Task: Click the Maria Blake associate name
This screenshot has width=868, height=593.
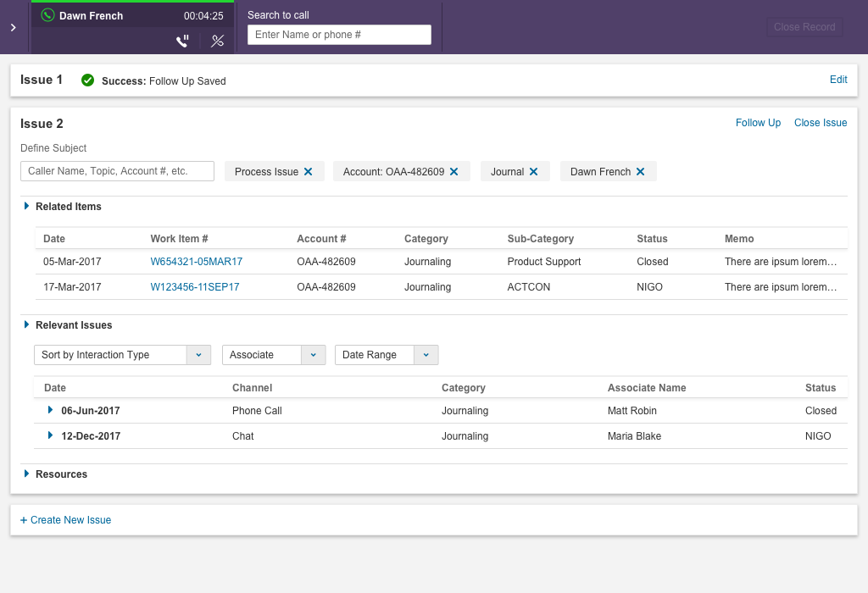Action: [634, 436]
